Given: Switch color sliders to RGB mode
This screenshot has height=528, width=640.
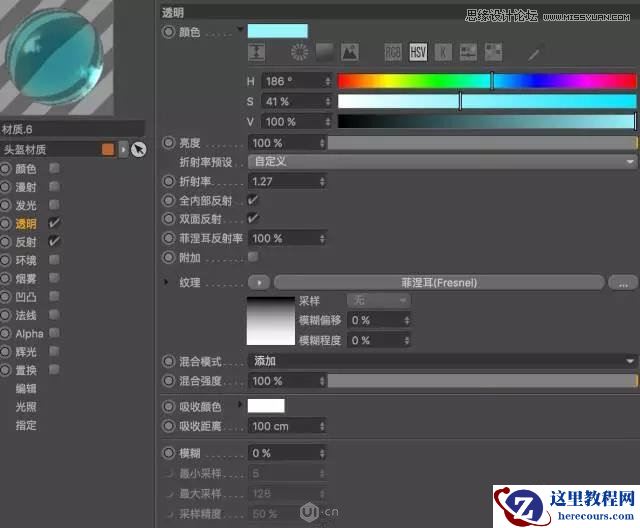Looking at the screenshot, I should (x=393, y=52).
